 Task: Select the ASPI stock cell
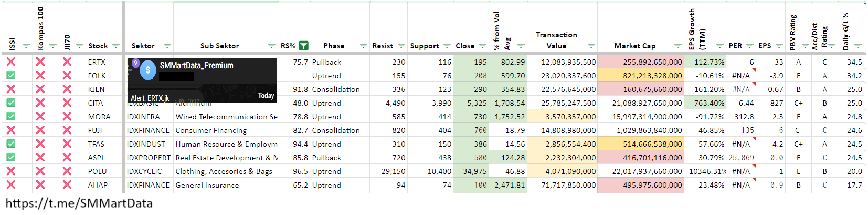point(96,158)
